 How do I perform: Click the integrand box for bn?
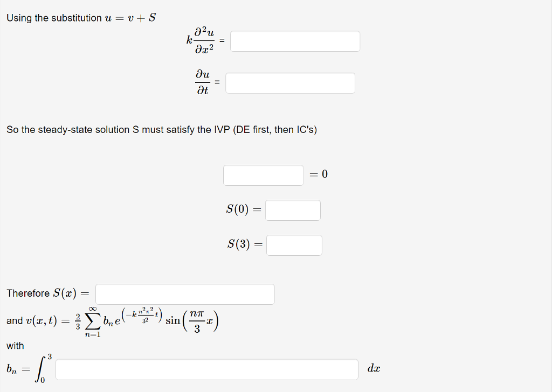point(206,369)
